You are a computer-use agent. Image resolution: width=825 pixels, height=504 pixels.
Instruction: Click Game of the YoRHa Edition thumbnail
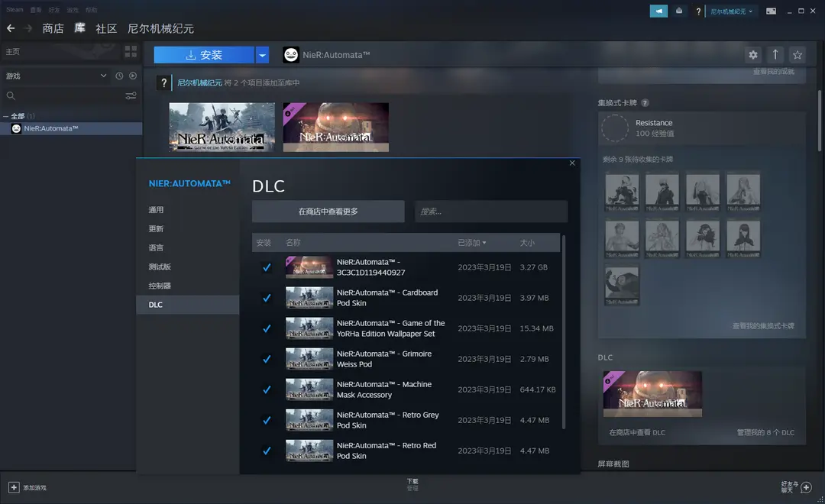pyautogui.click(x=222, y=128)
